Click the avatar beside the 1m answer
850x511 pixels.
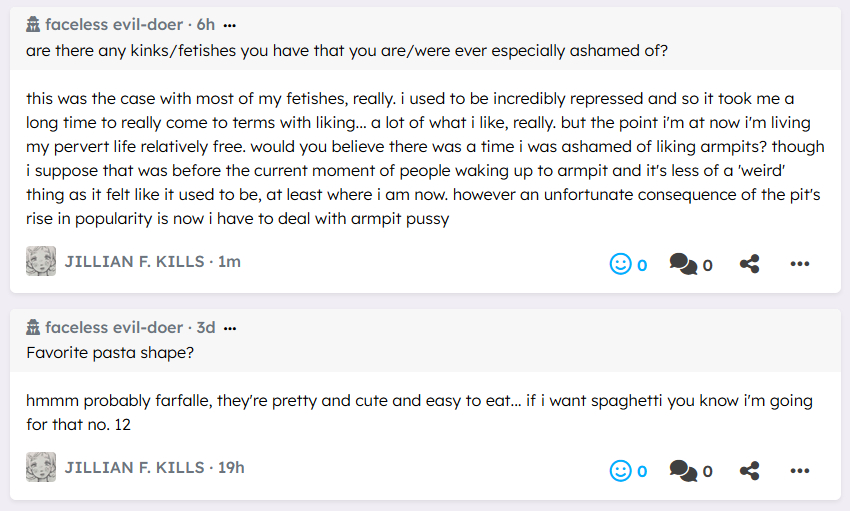[x=41, y=262]
